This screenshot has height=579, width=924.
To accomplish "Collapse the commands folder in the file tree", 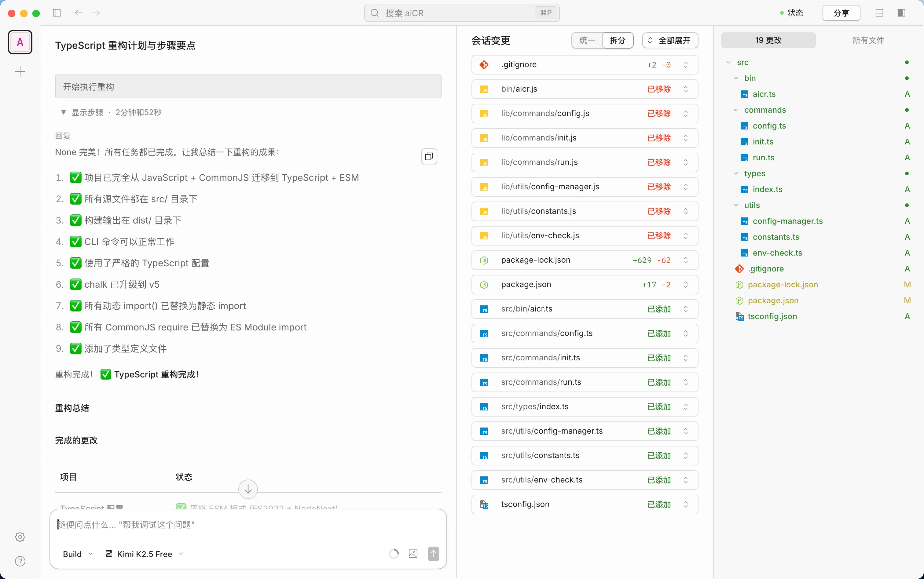I will click(735, 110).
